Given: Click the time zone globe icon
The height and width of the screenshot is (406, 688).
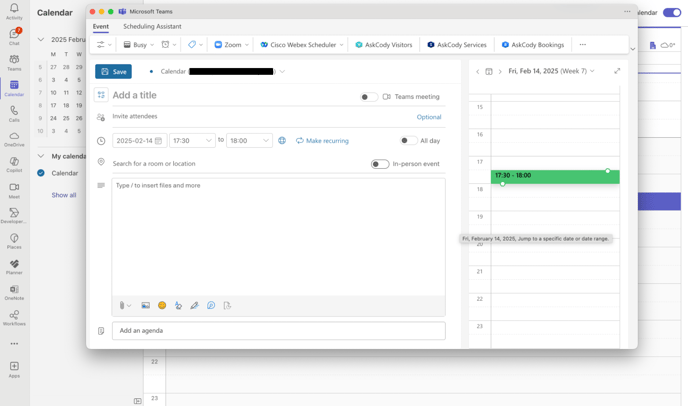Looking at the screenshot, I should click(x=282, y=140).
